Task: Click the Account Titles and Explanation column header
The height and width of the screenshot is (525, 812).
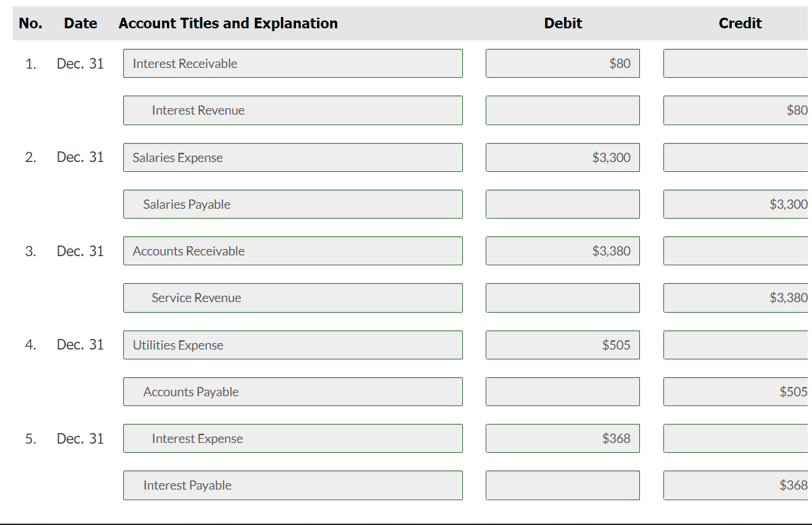Action: pos(228,23)
